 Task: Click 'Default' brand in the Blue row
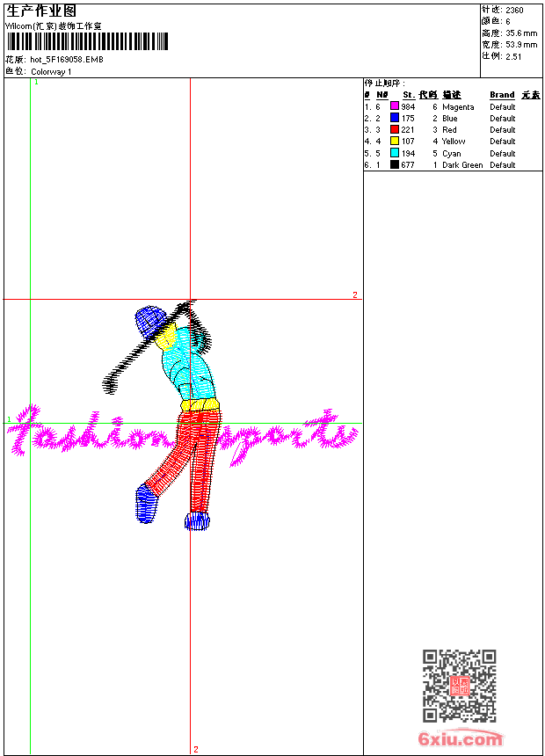(502, 119)
